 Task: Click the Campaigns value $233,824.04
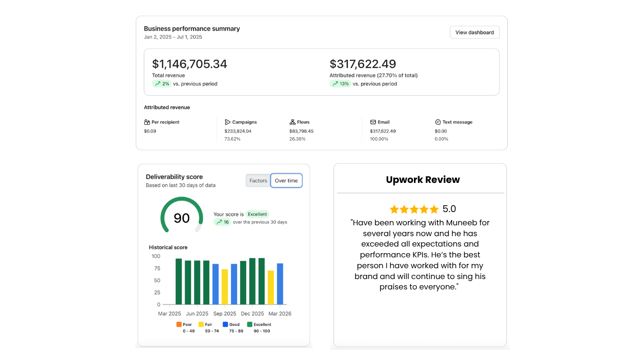(238, 131)
